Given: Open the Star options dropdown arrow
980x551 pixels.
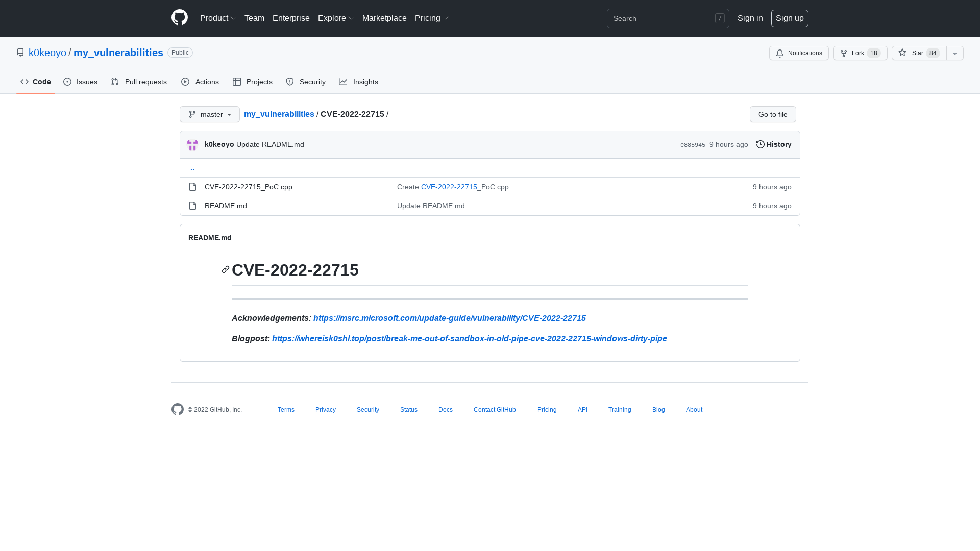Looking at the screenshot, I should click(955, 53).
